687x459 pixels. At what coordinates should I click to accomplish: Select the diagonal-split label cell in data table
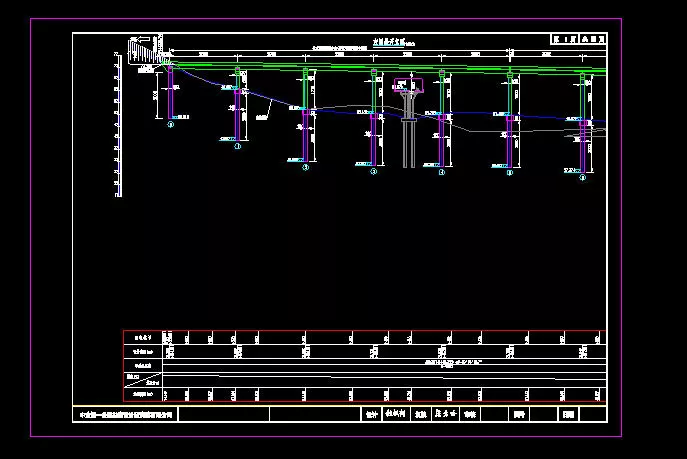tap(142, 378)
